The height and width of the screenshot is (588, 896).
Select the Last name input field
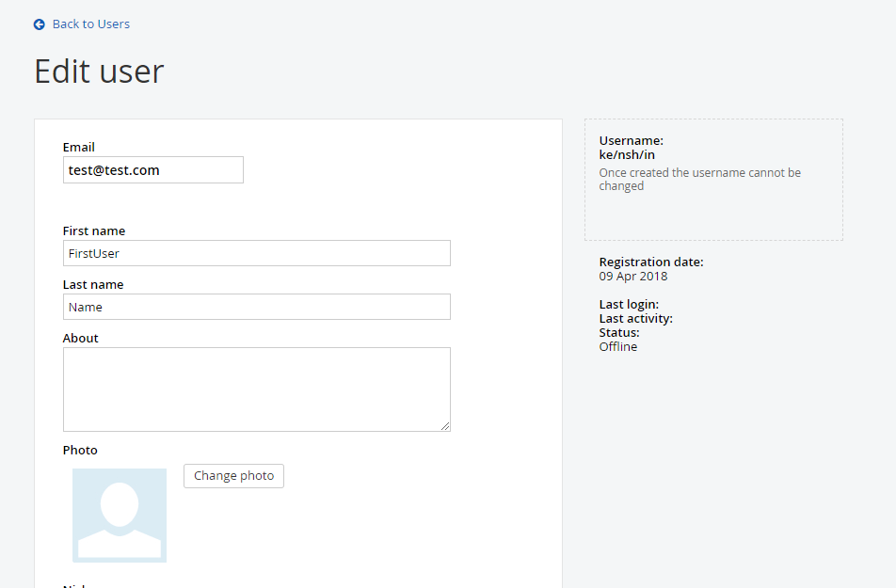[x=257, y=307]
